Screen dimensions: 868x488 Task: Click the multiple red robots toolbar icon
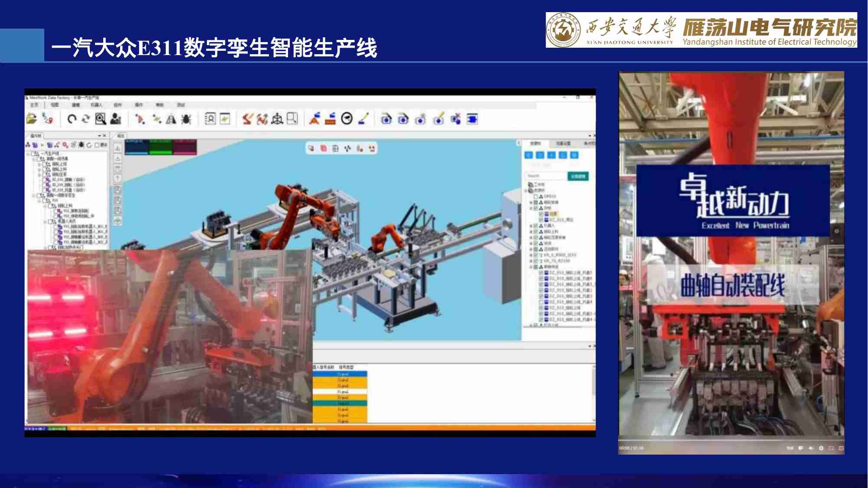coord(262,118)
